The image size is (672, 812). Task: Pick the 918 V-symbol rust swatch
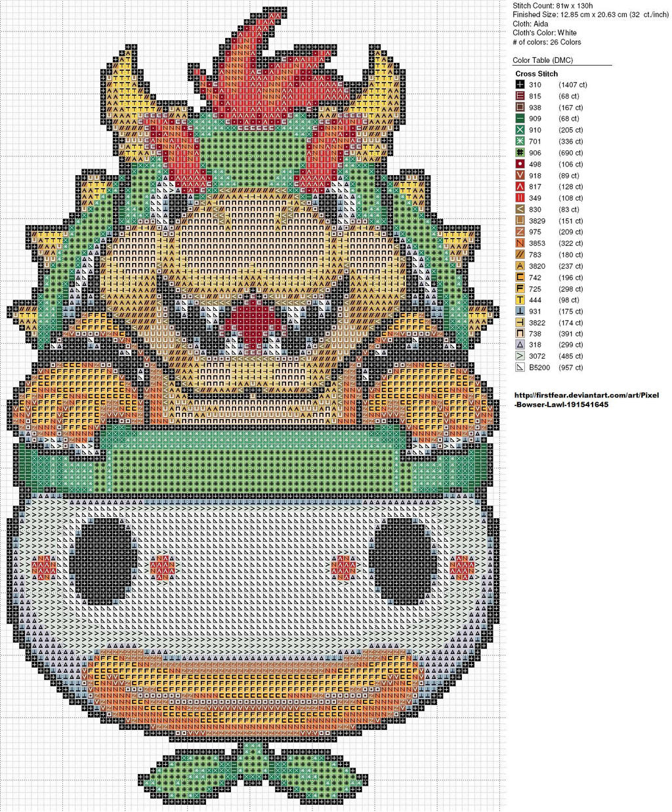pos(520,175)
